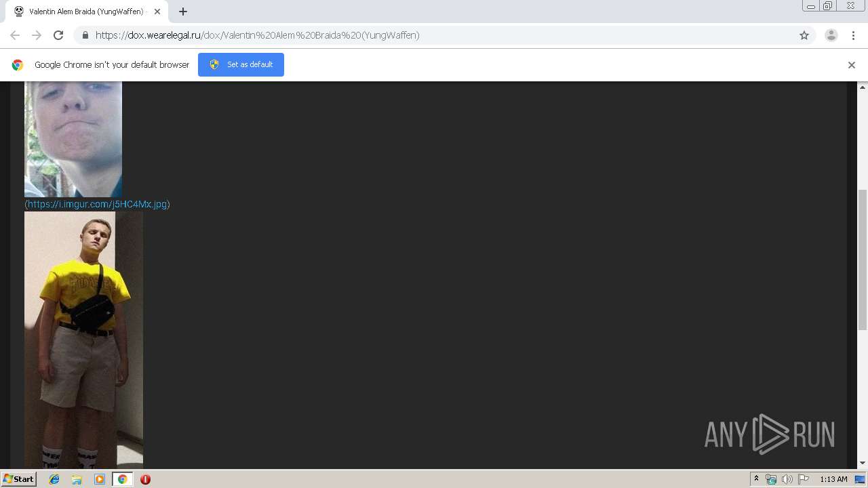Viewport: 868px width, 488px height.
Task: Click the scrollbar down arrow
Action: pyautogui.click(x=863, y=463)
